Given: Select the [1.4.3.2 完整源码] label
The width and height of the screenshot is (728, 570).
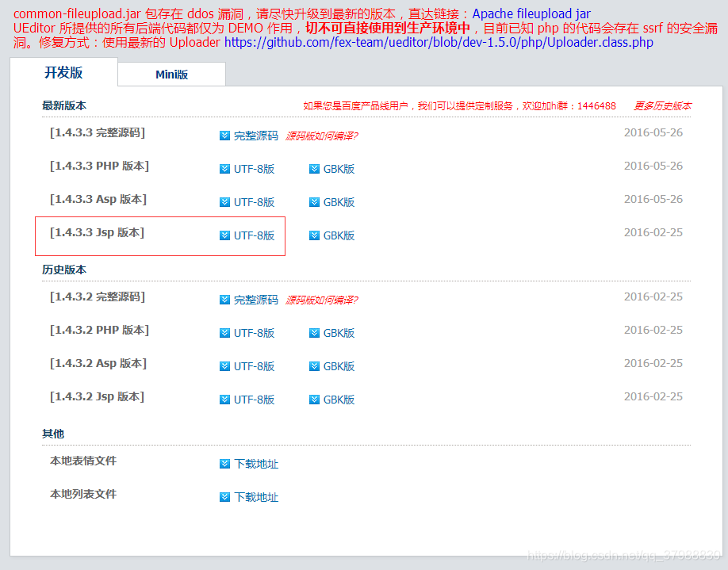Looking at the screenshot, I should 98,297.
